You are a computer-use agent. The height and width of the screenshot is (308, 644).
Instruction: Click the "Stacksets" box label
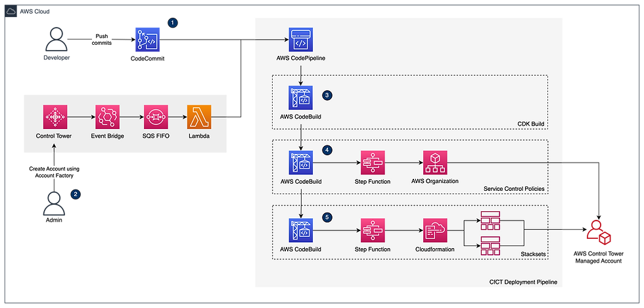533,255
